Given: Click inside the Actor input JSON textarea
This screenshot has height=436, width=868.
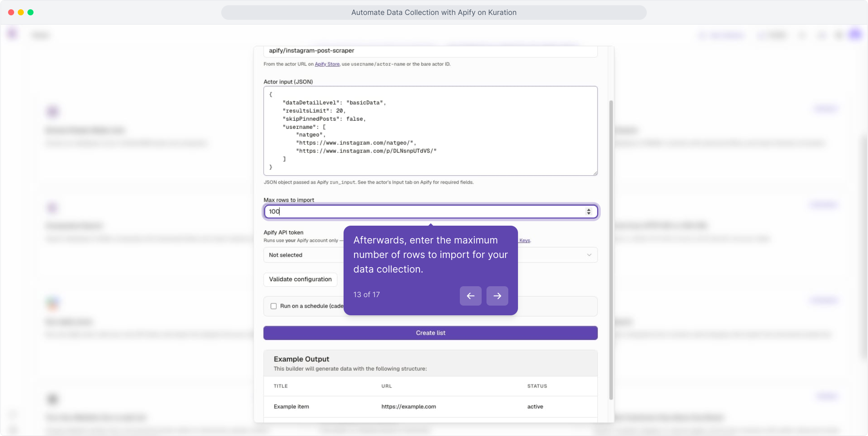Looking at the screenshot, I should click(x=430, y=131).
